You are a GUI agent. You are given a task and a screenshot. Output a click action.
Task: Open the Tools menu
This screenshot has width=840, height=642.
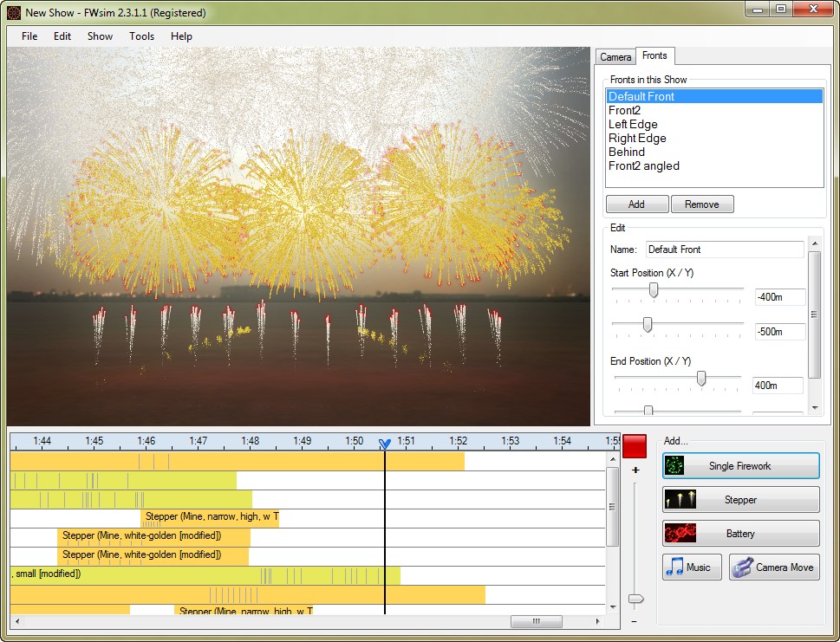pos(141,36)
